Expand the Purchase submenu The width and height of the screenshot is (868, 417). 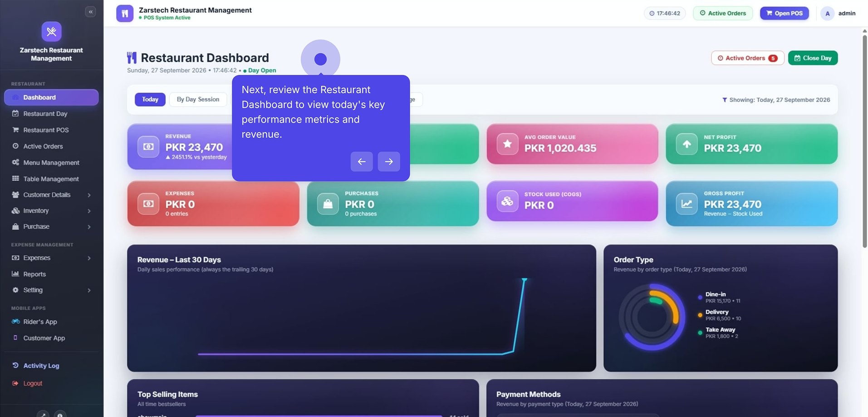[x=51, y=227]
